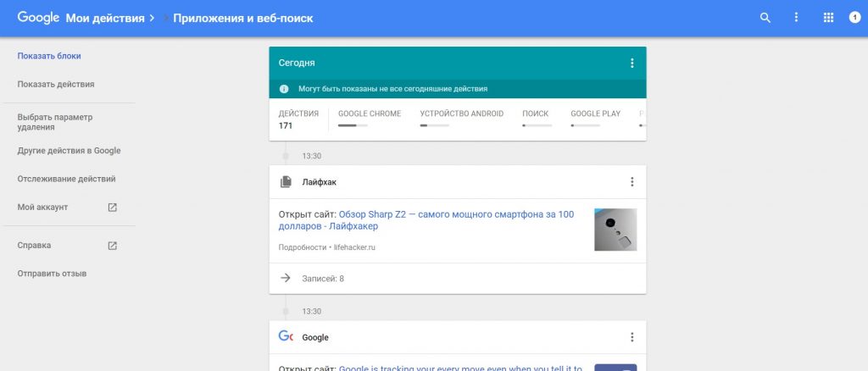Open three-dot menu on Лайфхак card
The width and height of the screenshot is (868, 371).
tap(632, 182)
